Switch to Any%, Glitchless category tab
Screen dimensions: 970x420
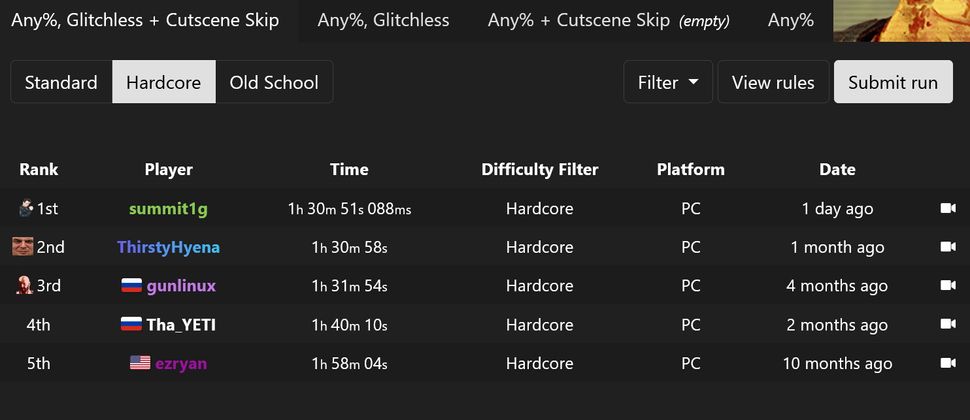(384, 20)
